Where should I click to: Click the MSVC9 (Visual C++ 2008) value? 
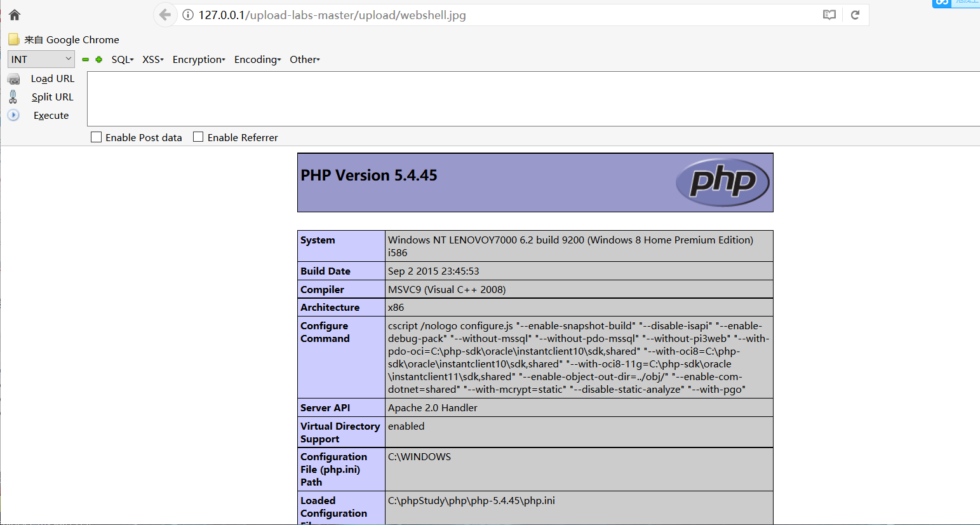(x=447, y=290)
